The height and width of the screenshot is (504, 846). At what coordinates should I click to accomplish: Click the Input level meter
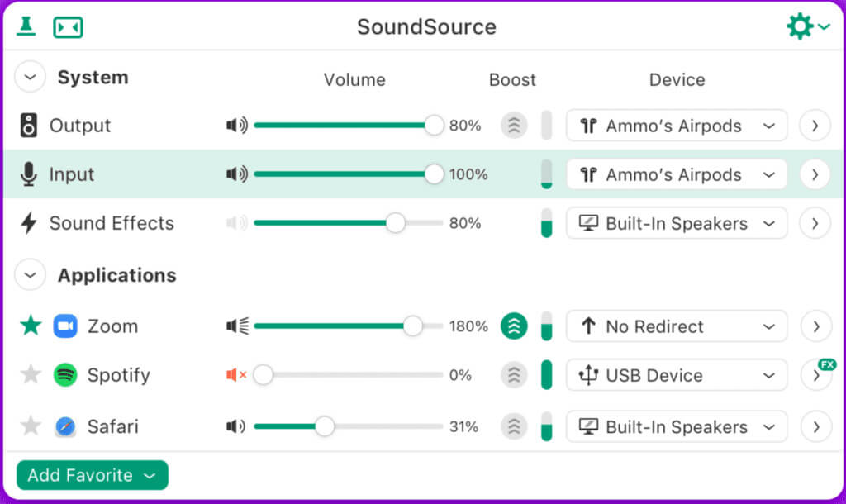[x=547, y=174]
